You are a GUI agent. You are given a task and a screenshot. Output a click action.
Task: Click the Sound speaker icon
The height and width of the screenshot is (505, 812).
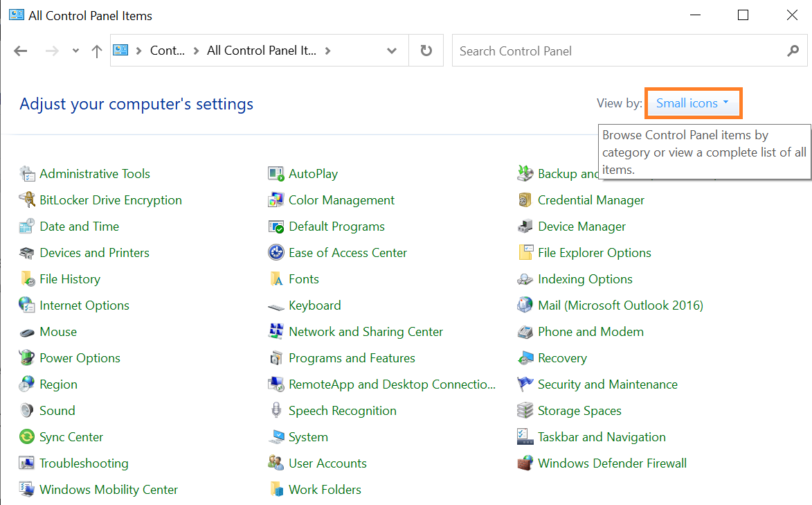27,411
